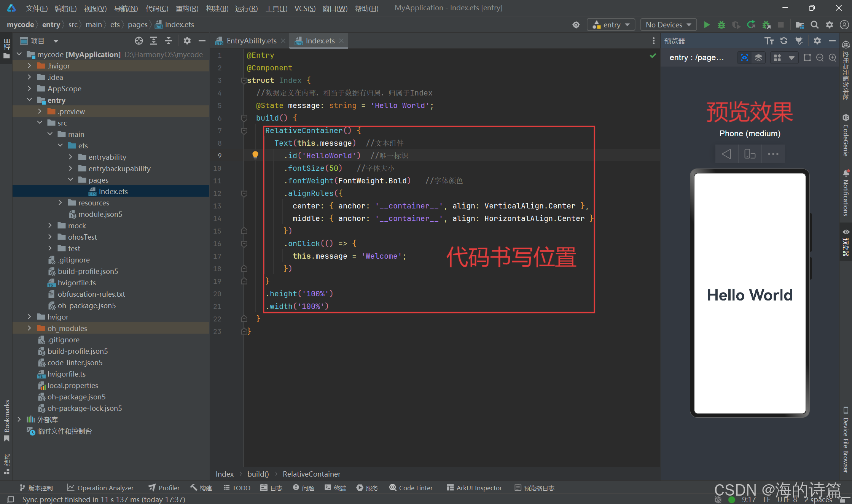
Task: Rotate the preview device orientation
Action: point(750,154)
